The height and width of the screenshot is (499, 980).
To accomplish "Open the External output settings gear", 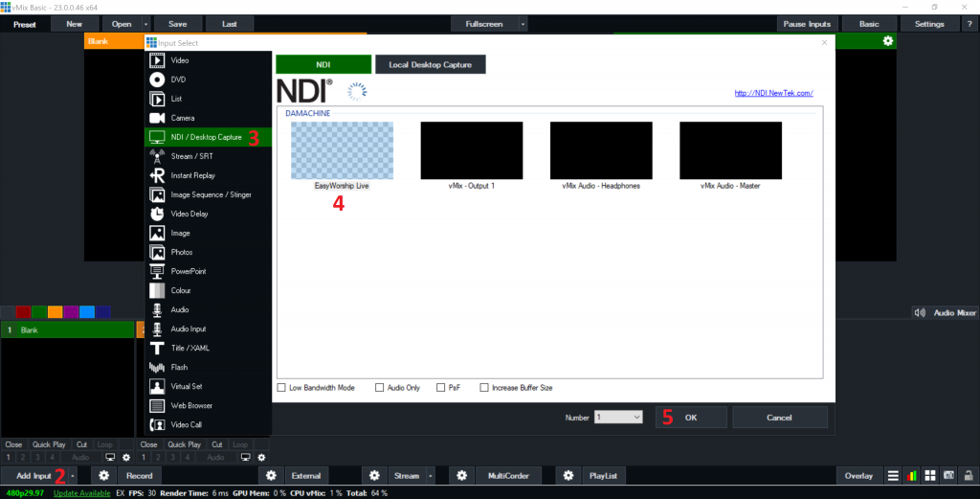I will tap(271, 476).
